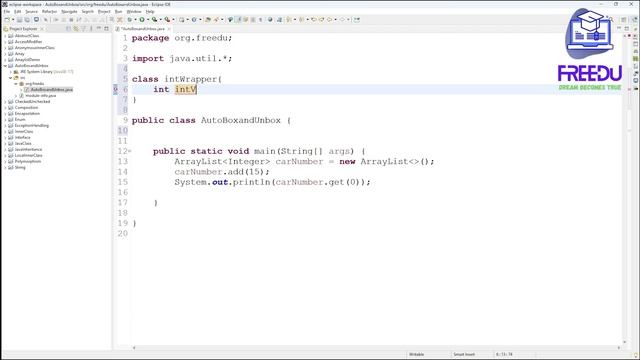The image size is (640, 360).
Task: Open the Debug dropdown arrow
Action: [x=135, y=20]
